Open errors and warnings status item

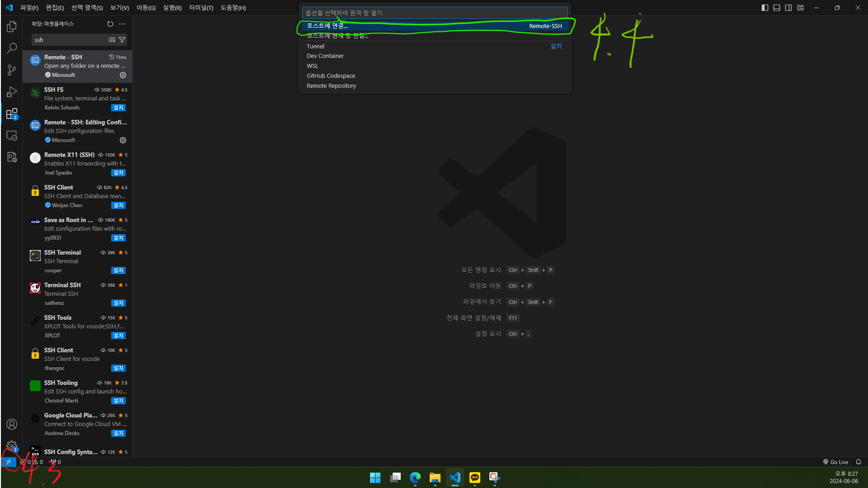[x=32, y=462]
